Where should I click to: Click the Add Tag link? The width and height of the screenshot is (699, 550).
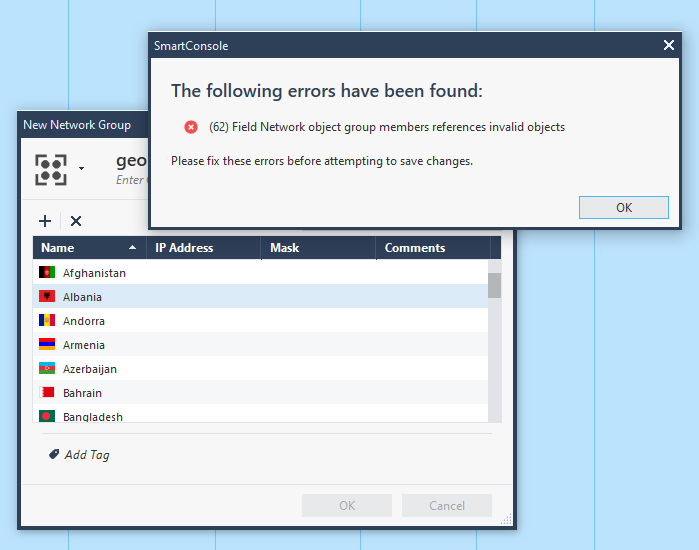click(87, 455)
